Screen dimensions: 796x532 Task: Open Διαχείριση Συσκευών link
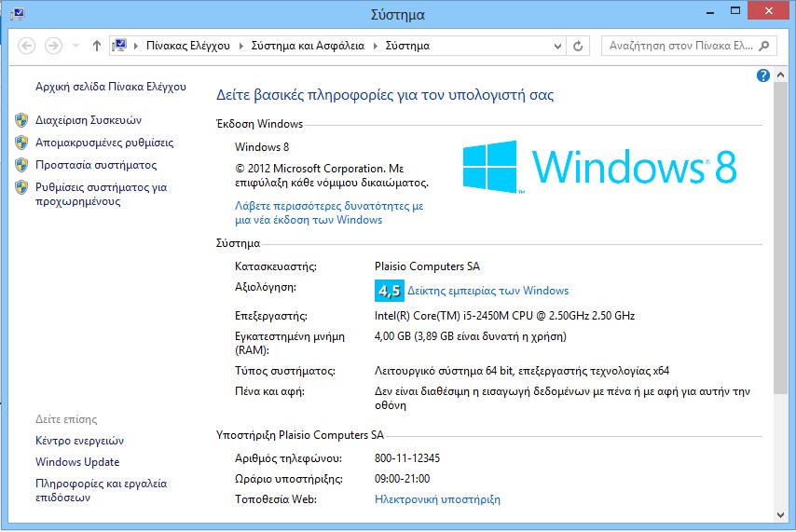(x=89, y=120)
